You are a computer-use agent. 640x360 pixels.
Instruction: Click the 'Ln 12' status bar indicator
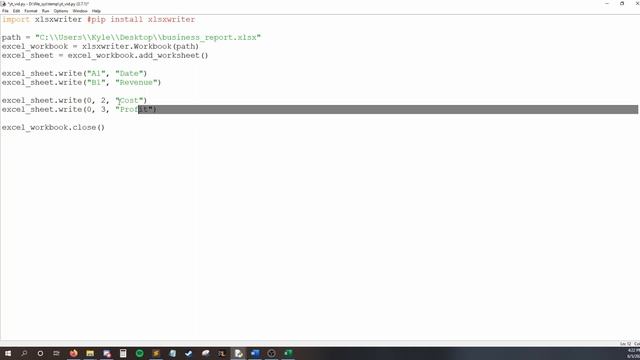pyautogui.click(x=626, y=344)
